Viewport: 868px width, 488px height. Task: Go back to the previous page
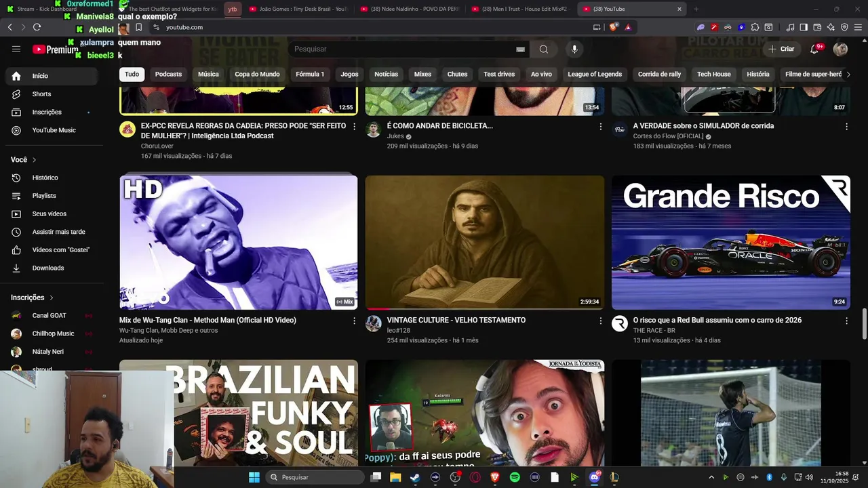(9, 27)
